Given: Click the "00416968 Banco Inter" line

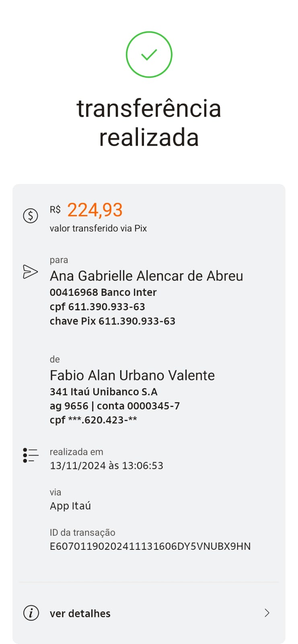Looking at the screenshot, I should point(103,292).
